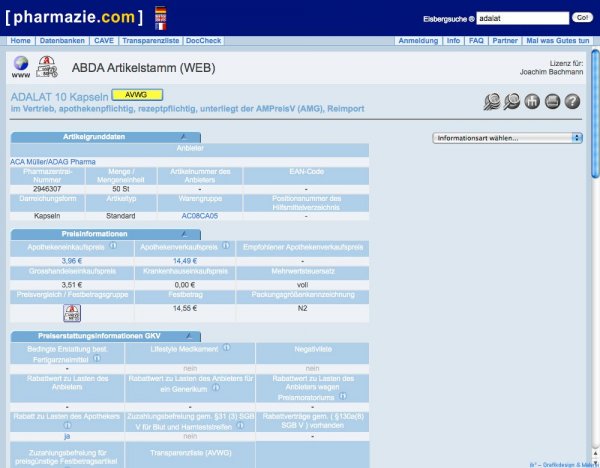Open the FAQ menu item

(476, 41)
